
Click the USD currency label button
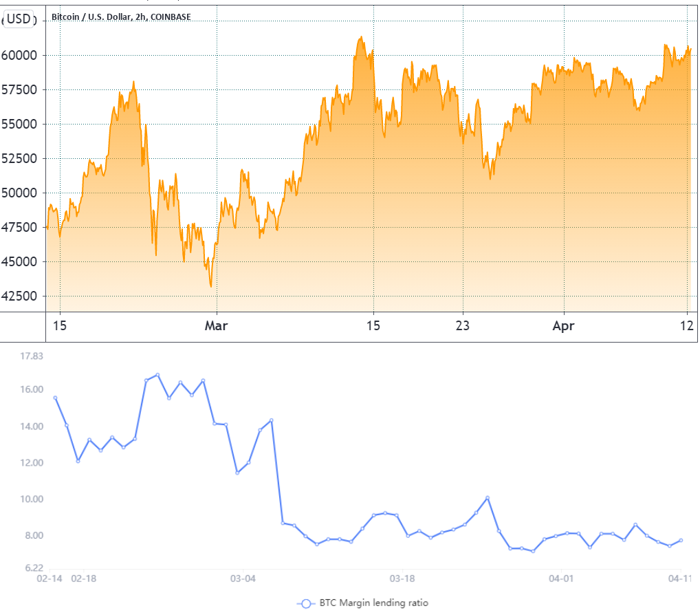[19, 19]
